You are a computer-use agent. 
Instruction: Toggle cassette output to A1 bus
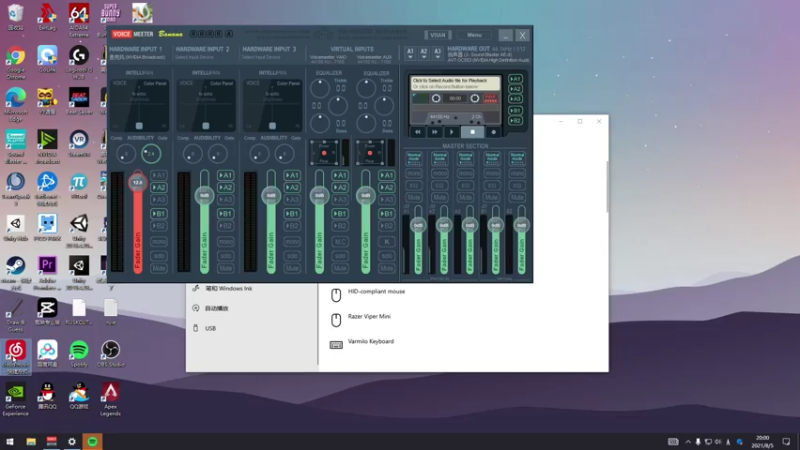[515, 79]
